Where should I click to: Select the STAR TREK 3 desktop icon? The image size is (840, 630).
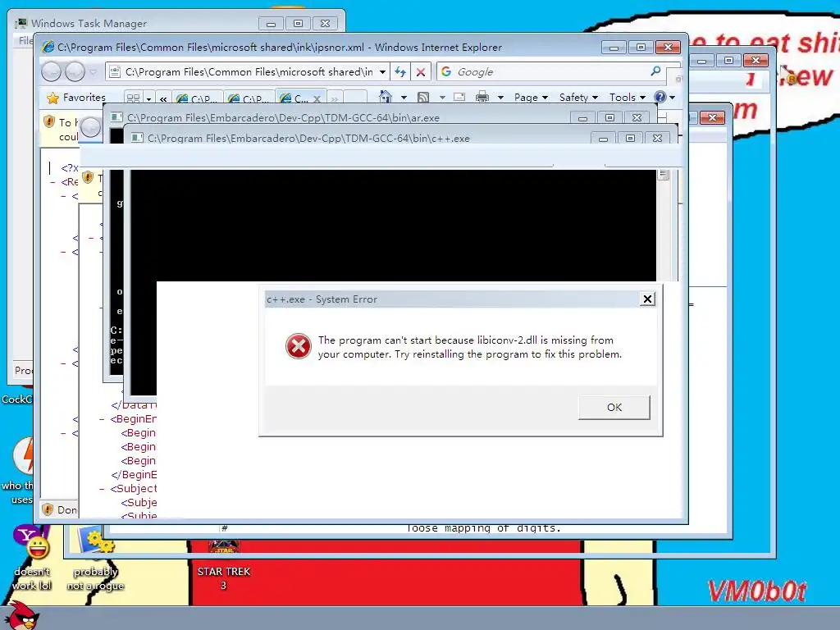coord(224,565)
